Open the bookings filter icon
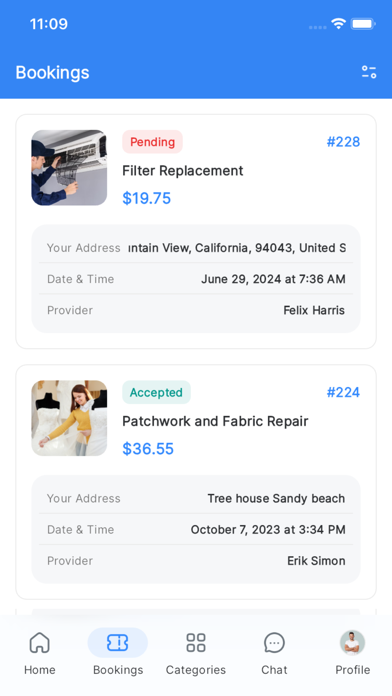The height and width of the screenshot is (696, 392). [369, 72]
